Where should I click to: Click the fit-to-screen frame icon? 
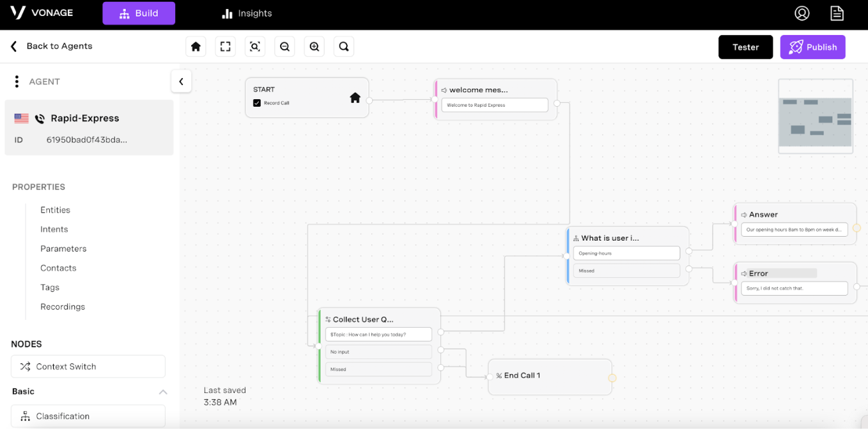tap(225, 47)
